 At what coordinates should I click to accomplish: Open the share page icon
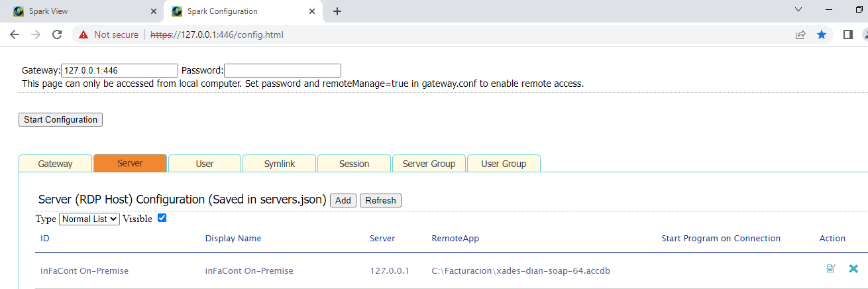point(800,34)
